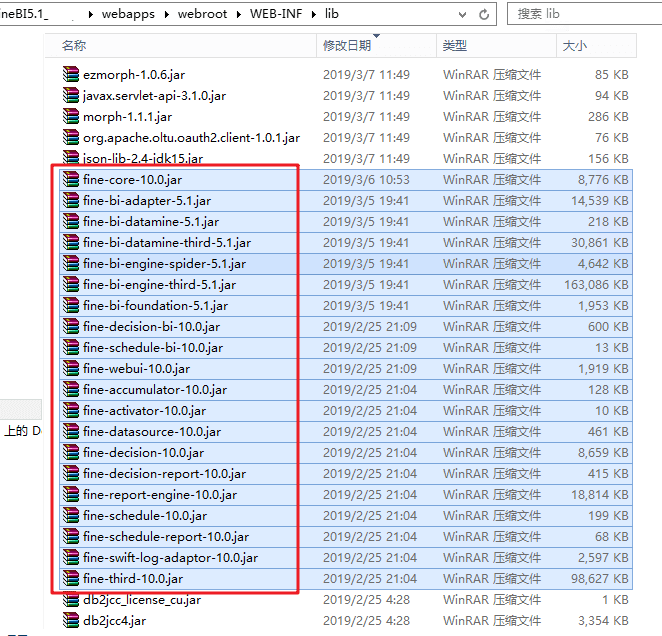Click the fine-schedule-bi-10.0.jar icon

71,348
